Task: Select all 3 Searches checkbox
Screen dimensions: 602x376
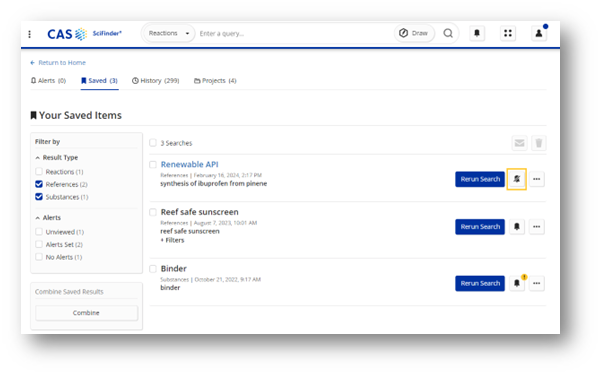Action: (x=153, y=143)
